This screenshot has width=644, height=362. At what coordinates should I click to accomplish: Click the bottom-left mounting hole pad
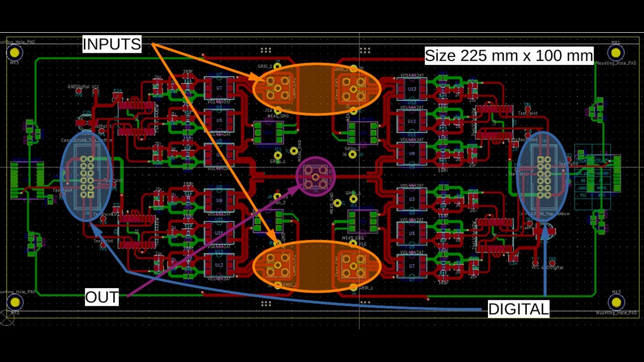pos(16,302)
